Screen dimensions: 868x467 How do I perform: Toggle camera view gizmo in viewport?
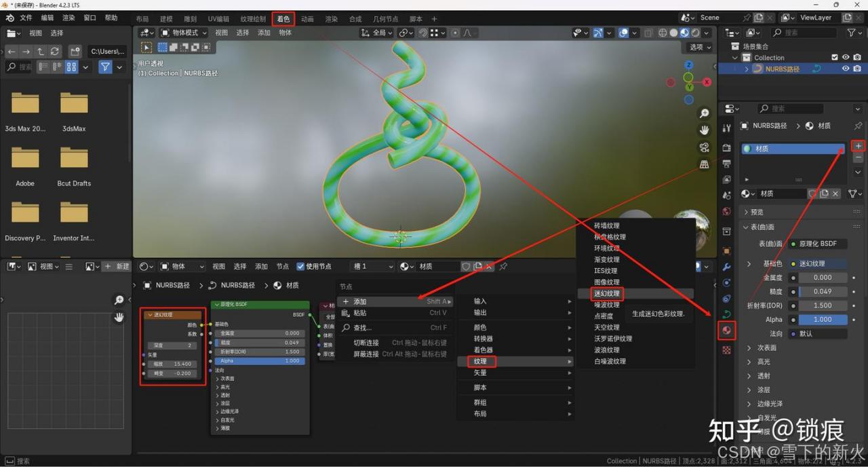pyautogui.click(x=705, y=147)
